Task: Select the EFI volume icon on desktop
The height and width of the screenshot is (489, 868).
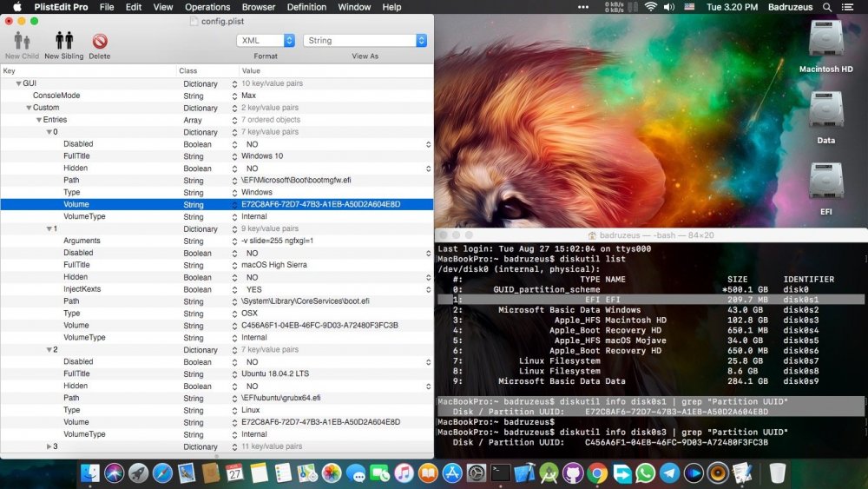Action: coord(826,181)
